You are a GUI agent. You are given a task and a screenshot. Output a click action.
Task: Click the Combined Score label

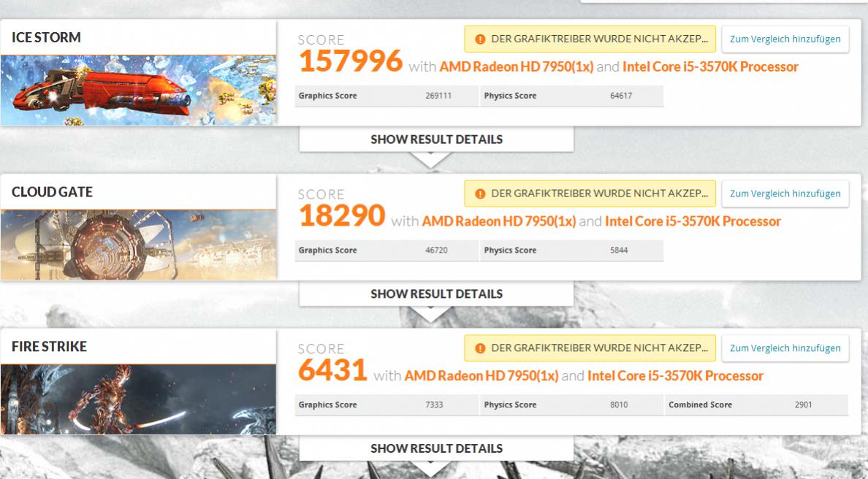(700, 405)
